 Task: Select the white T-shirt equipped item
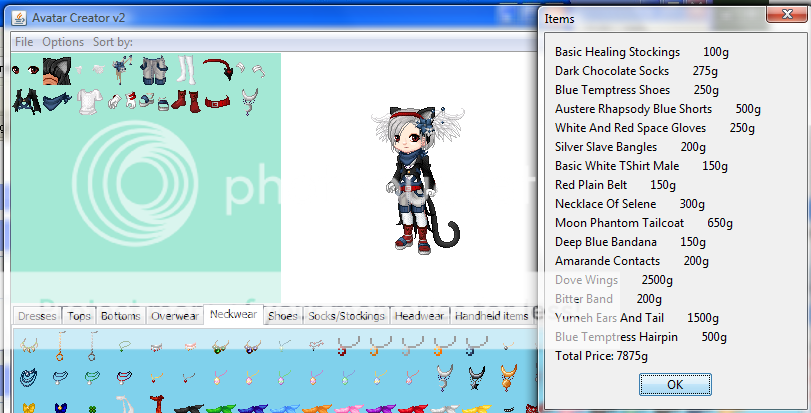(x=90, y=100)
